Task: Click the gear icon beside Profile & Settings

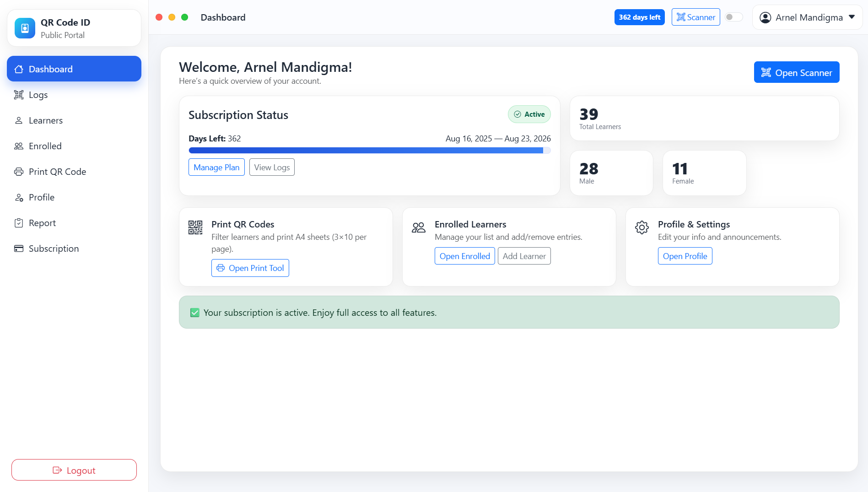Action: [642, 227]
